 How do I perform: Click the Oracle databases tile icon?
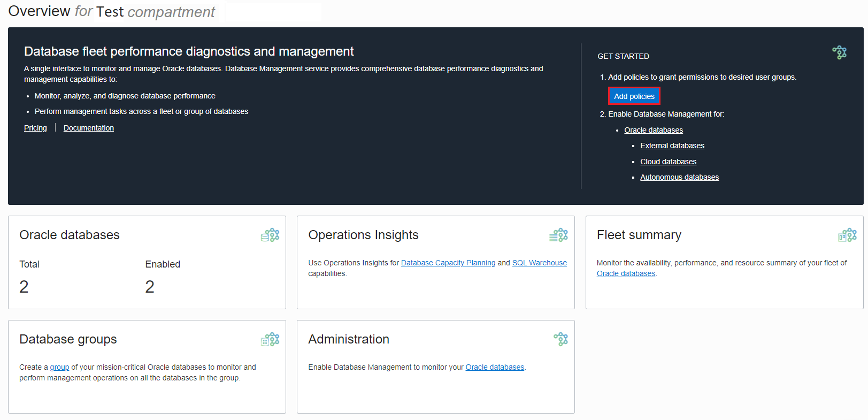pos(270,235)
